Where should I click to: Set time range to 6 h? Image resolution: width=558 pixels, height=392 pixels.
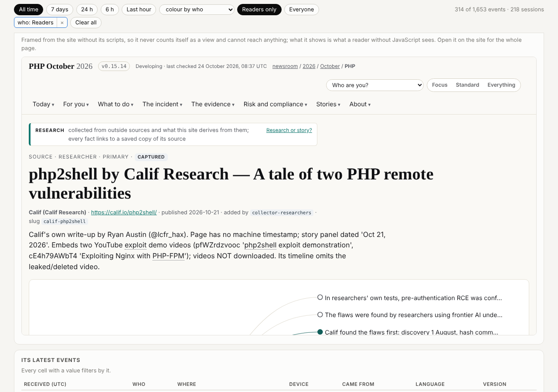click(x=110, y=10)
